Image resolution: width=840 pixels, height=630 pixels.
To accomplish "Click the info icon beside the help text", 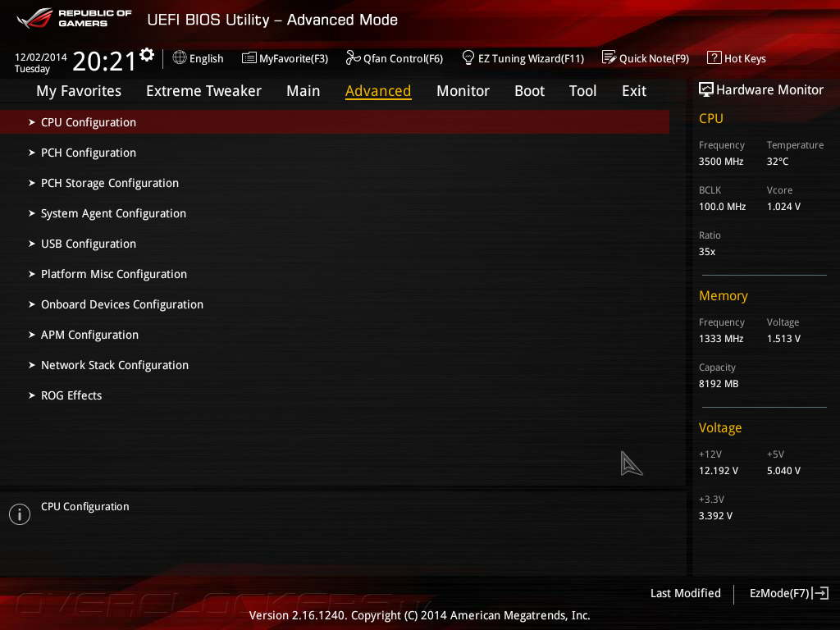I will (x=20, y=514).
